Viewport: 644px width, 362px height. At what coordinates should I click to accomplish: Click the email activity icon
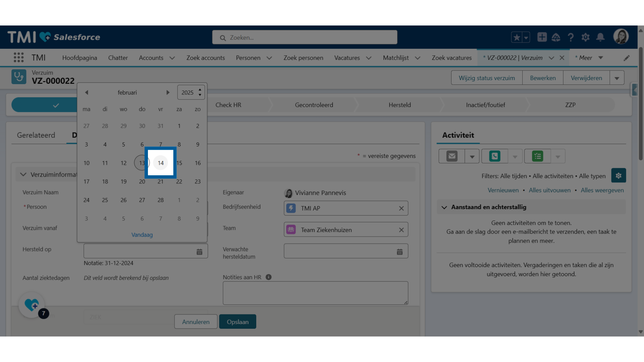(x=452, y=156)
